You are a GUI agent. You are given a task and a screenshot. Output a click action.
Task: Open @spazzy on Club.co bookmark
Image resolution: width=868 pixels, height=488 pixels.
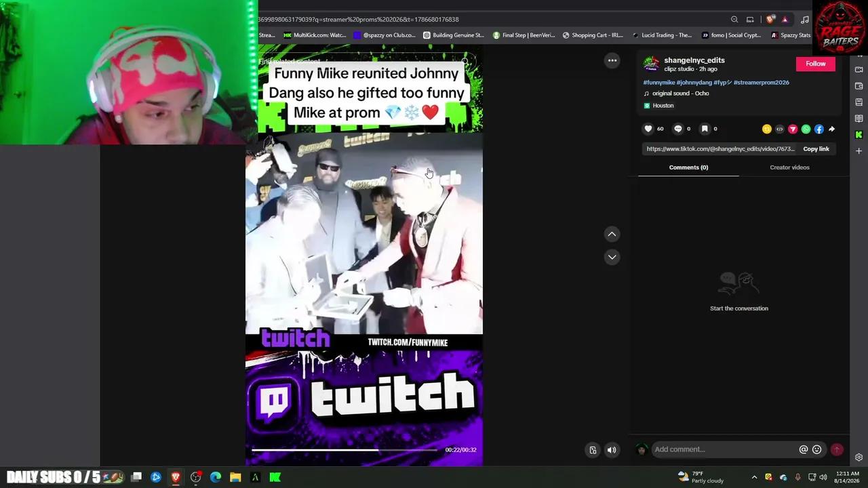(x=384, y=35)
